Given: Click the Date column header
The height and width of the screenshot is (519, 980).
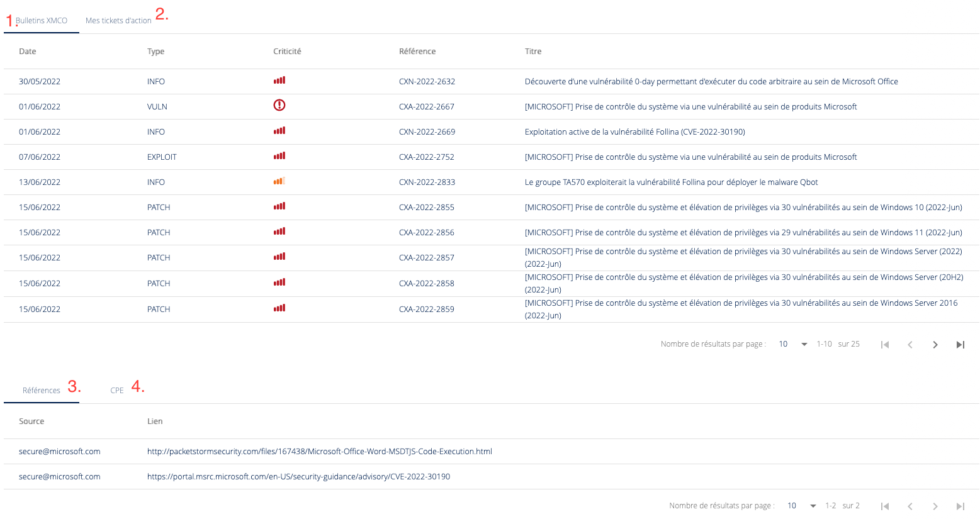Looking at the screenshot, I should [28, 52].
